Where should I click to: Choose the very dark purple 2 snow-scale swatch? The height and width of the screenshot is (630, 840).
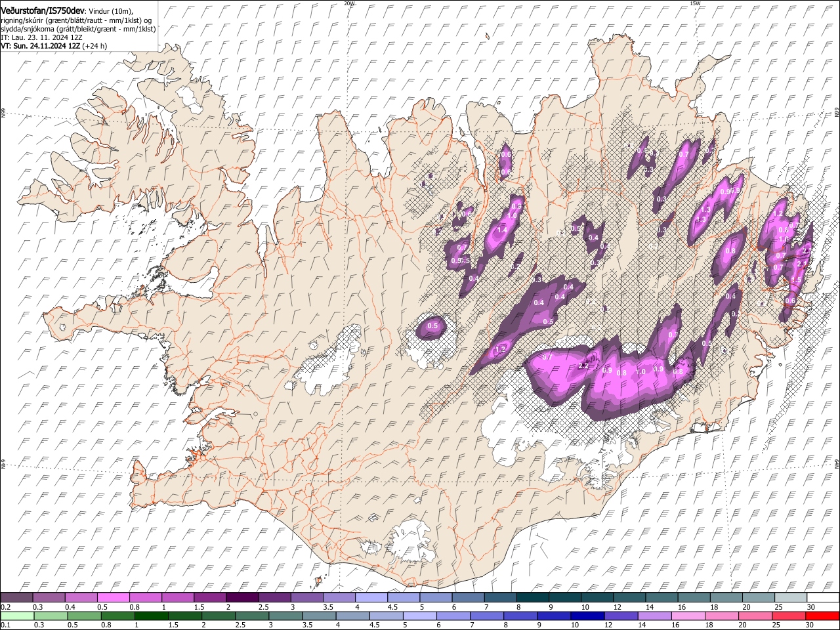[x=242, y=597]
